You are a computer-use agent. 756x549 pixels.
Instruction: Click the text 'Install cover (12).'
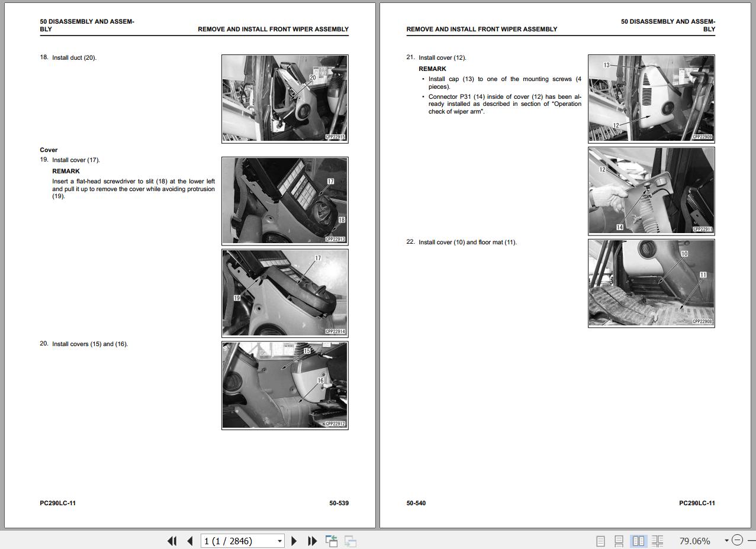tap(442, 57)
